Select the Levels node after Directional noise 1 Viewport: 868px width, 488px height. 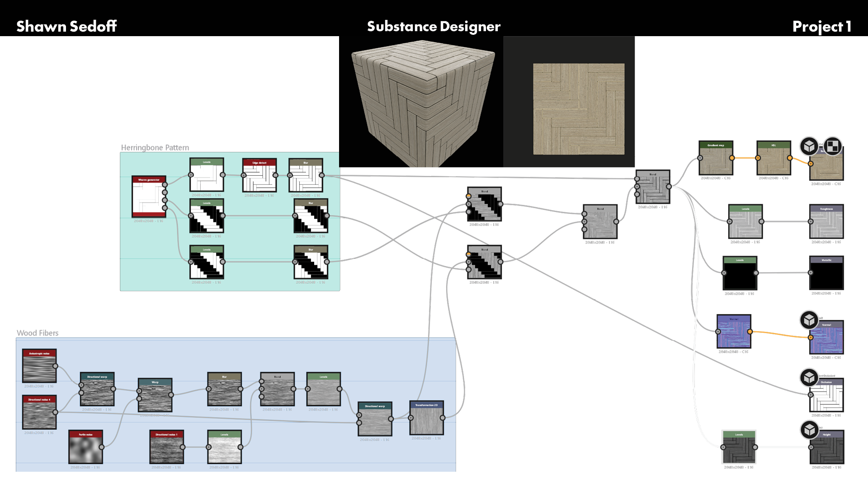(224, 447)
